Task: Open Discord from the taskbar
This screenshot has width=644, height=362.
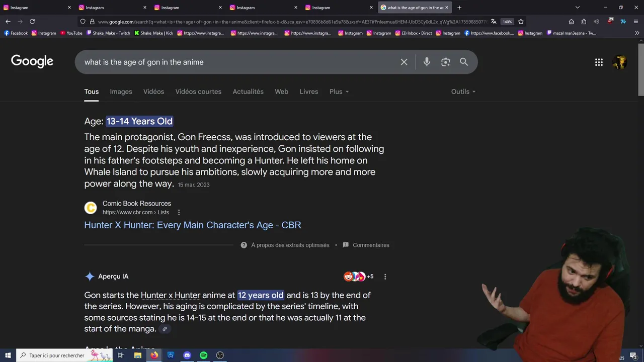Action: [x=187, y=355]
